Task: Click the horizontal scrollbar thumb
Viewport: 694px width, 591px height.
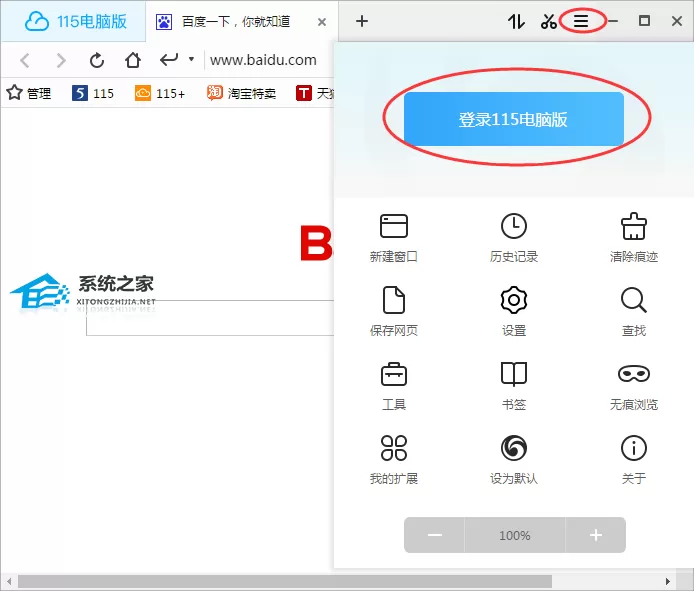Action: (285, 581)
